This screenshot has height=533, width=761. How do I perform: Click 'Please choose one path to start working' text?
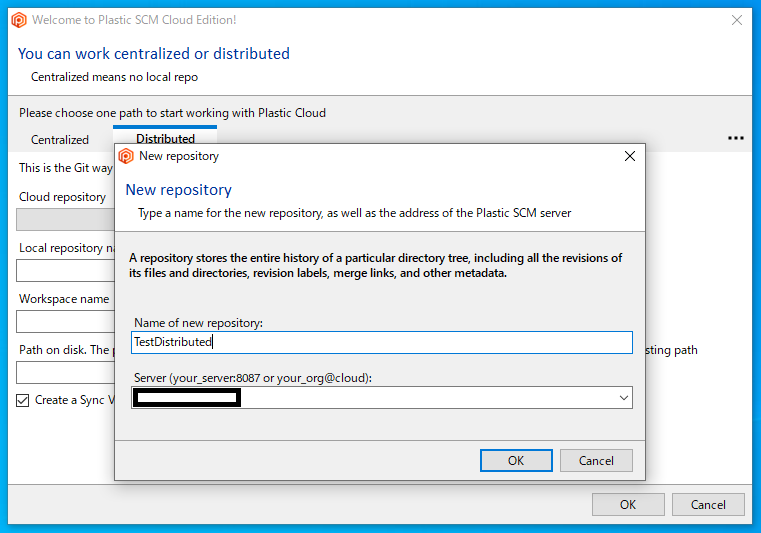172,113
